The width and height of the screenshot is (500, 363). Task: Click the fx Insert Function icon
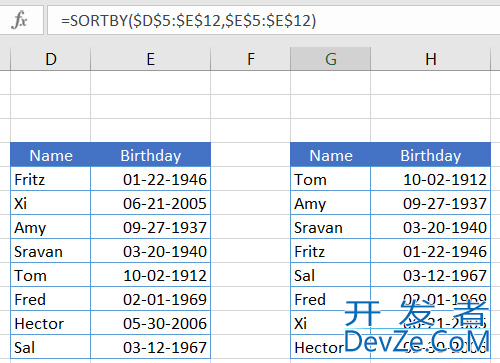20,20
